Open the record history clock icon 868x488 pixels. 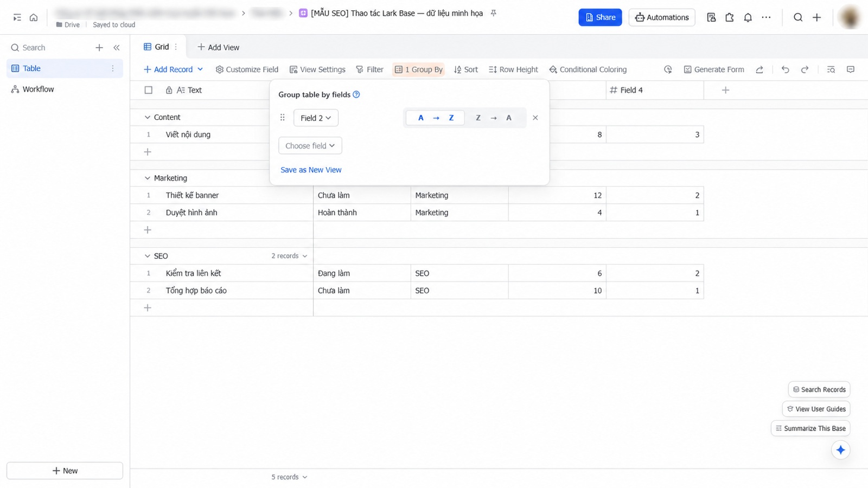pyautogui.click(x=668, y=69)
